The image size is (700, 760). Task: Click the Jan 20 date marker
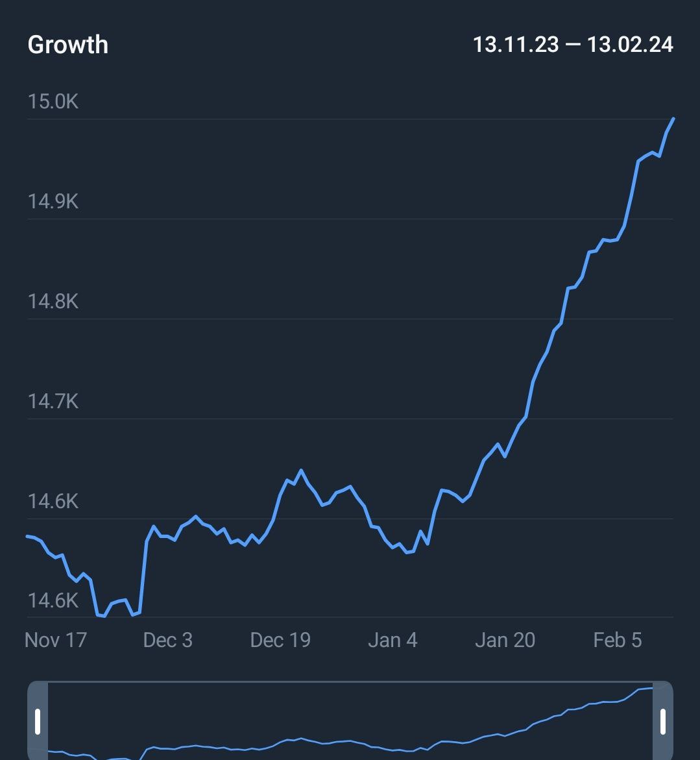505,640
